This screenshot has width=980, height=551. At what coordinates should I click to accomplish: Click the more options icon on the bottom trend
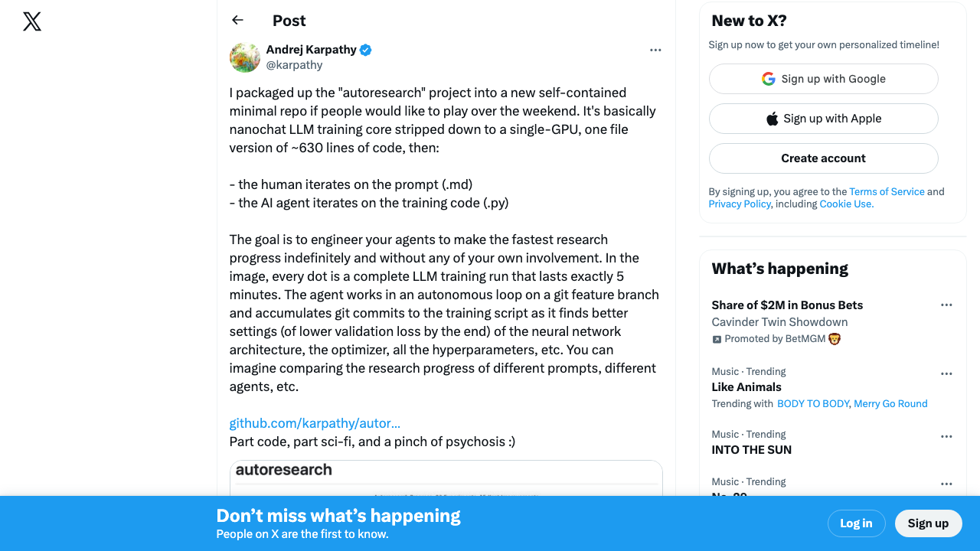coord(946,484)
